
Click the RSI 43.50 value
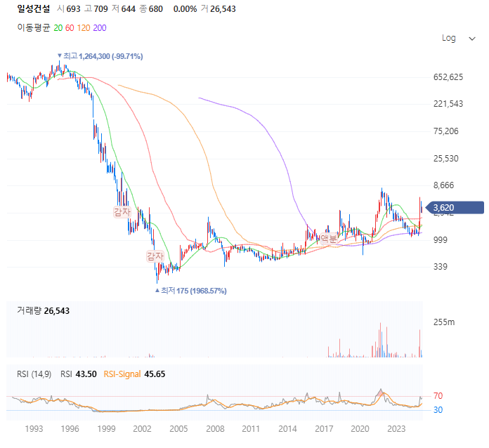(x=79, y=374)
